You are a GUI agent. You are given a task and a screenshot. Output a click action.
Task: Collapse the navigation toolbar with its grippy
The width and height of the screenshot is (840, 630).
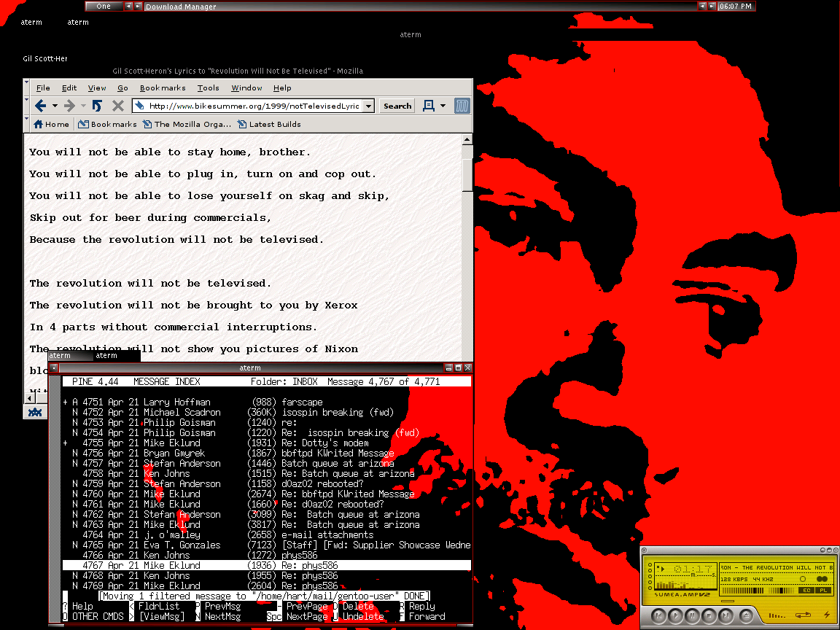[26, 106]
